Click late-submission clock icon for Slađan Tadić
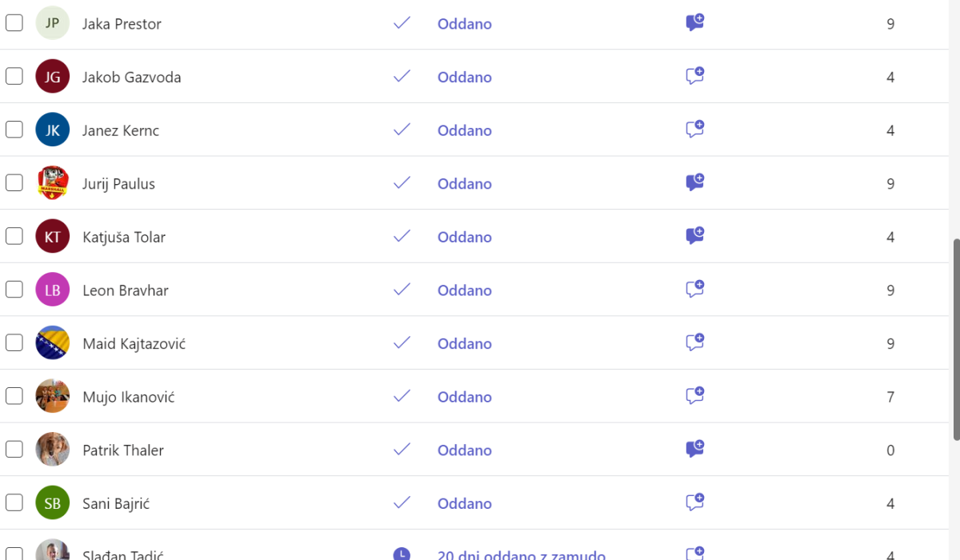 pyautogui.click(x=402, y=554)
